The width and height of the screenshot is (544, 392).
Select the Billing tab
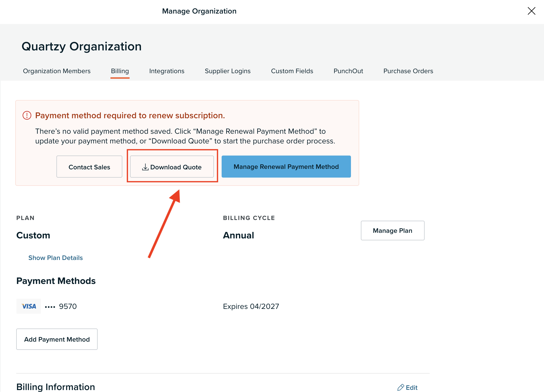pyautogui.click(x=120, y=71)
